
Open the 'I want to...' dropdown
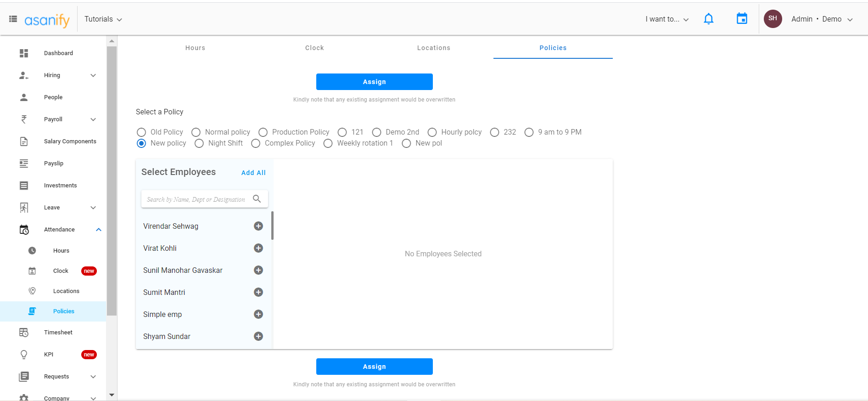(667, 19)
